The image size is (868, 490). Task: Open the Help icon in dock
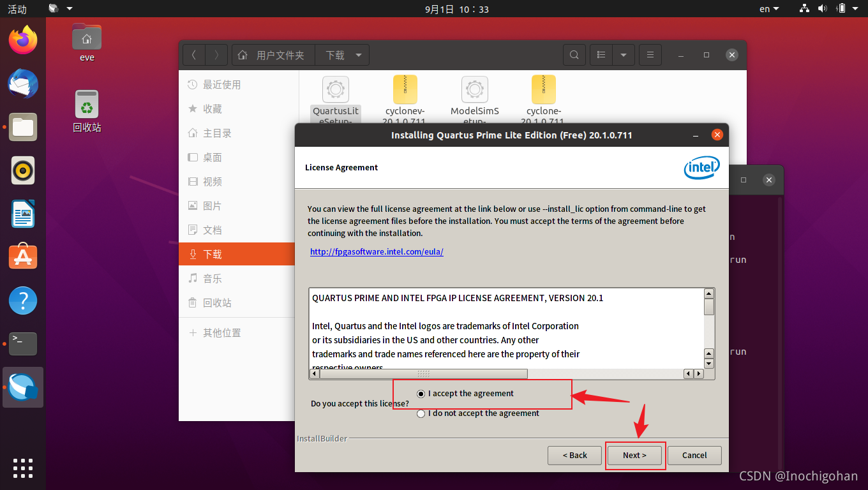(x=23, y=301)
